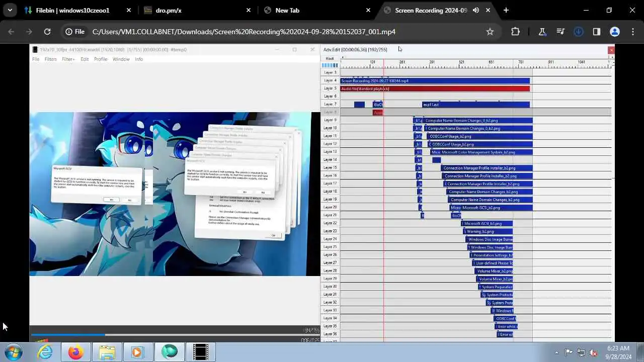
Task: Bookmark this page with the star icon
Action: pos(490,32)
